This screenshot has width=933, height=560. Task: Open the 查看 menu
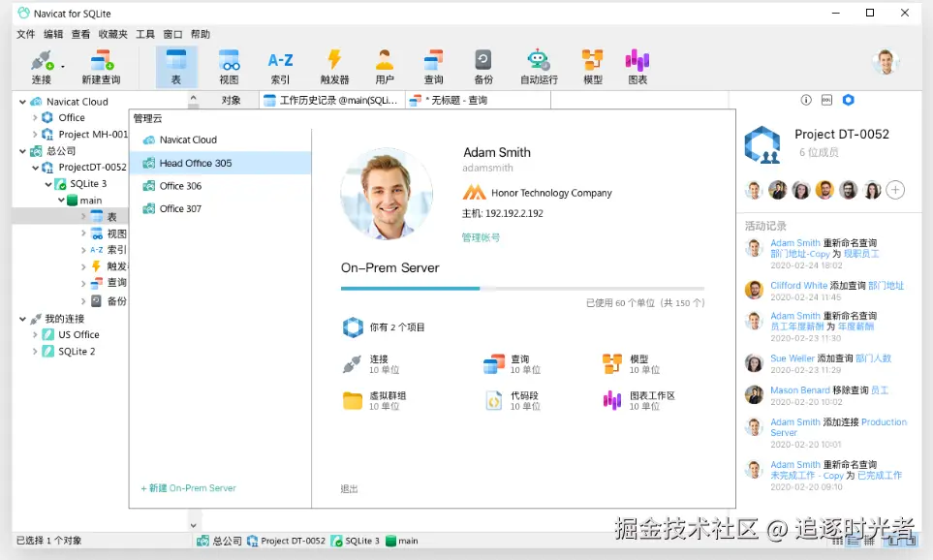pyautogui.click(x=80, y=34)
